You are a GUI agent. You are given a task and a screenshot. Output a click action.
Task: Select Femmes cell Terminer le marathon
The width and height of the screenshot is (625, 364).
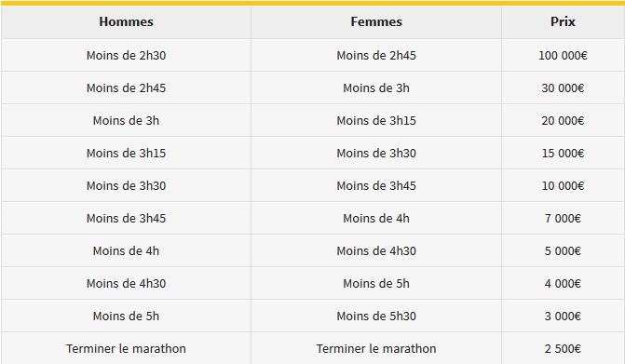pos(376,348)
